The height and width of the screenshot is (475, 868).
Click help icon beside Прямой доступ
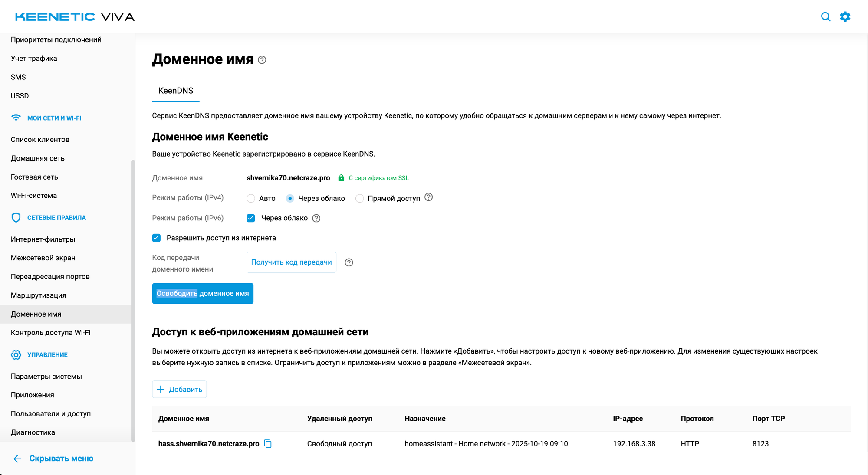tap(428, 197)
